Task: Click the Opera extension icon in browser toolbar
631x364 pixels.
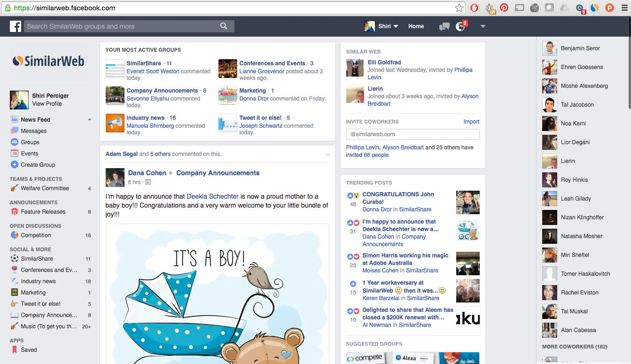Action: [475, 8]
